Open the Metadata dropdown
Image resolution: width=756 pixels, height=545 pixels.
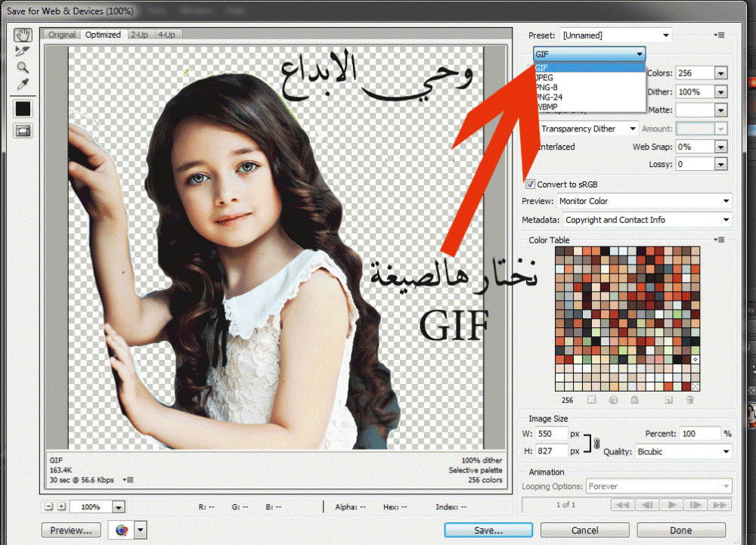(647, 220)
